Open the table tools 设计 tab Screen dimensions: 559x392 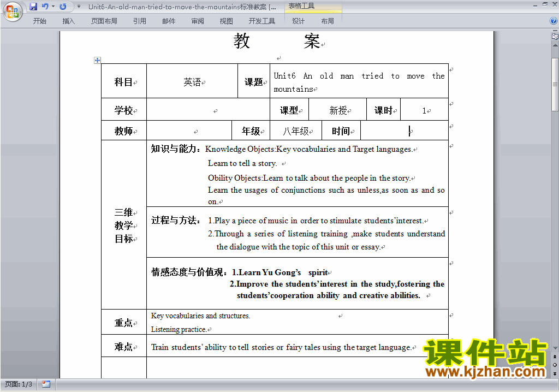point(298,21)
